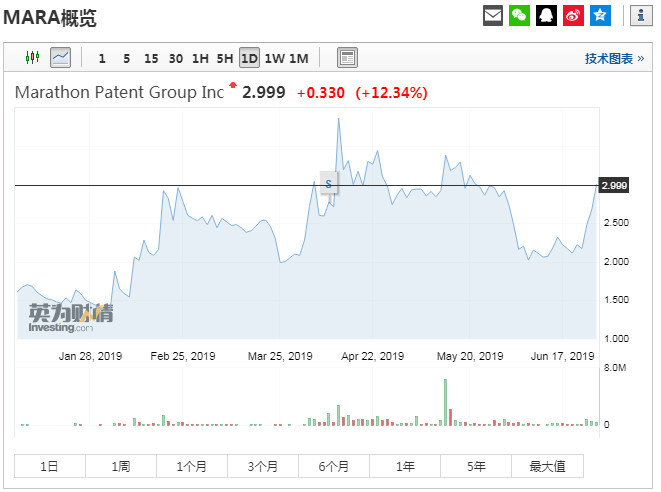This screenshot has height=492, width=661.
Task: Add to QZone with the blue star icon
Action: pyautogui.click(x=600, y=16)
